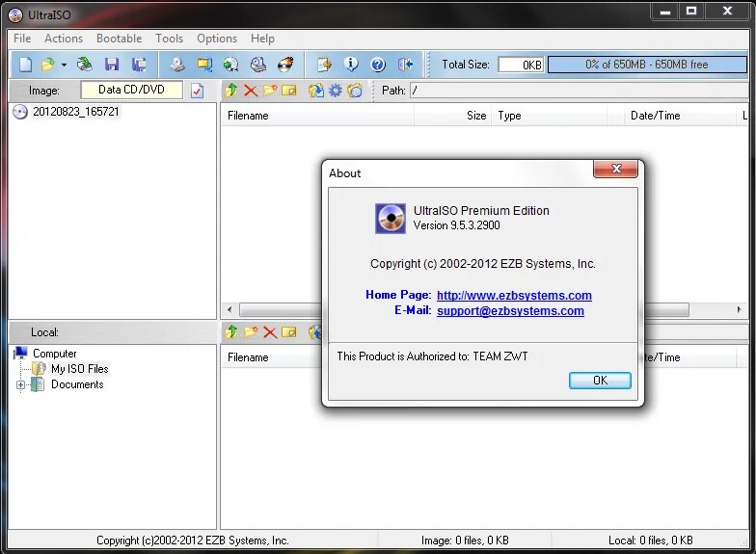The image size is (756, 554).
Task: Click the Save floppy disk icon
Action: (112, 64)
